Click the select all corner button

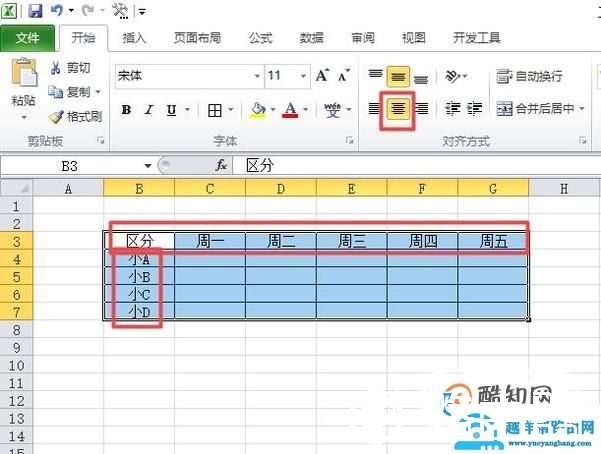click(17, 188)
